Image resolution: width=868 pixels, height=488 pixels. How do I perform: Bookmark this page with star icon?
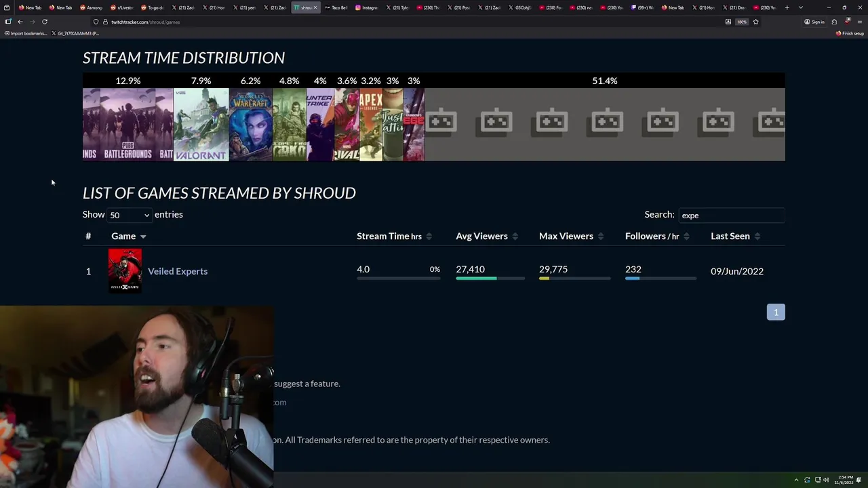tap(755, 22)
